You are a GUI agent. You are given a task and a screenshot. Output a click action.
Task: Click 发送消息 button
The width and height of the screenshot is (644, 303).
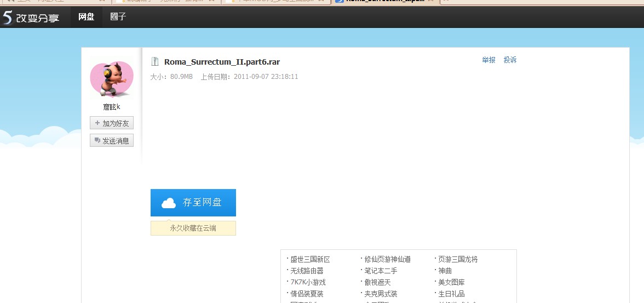[x=112, y=141]
